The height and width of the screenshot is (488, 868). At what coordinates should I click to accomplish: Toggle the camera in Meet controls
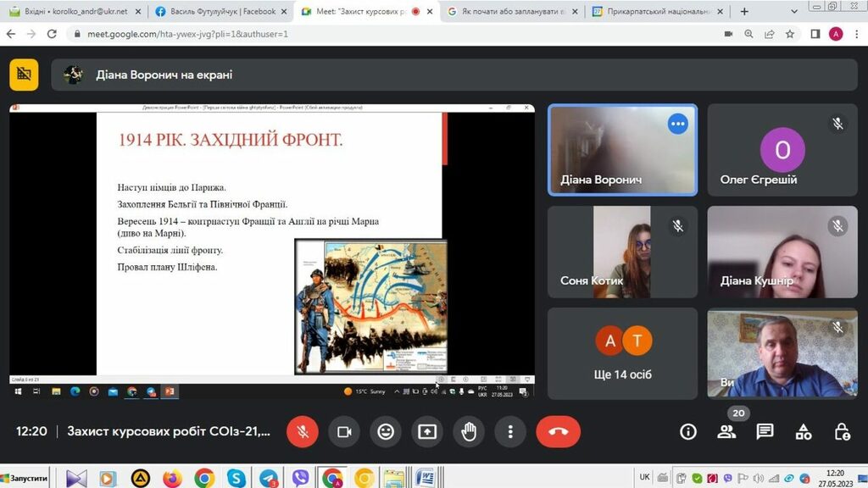pyautogui.click(x=344, y=431)
